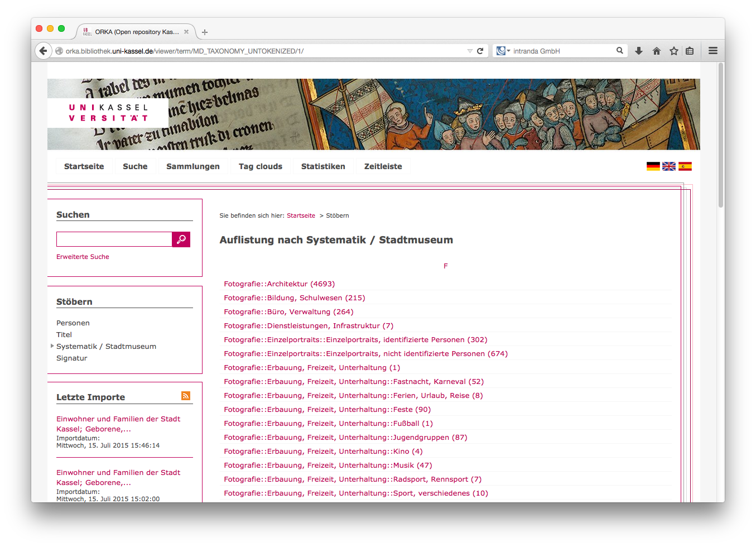This screenshot has height=547, width=756.
Task: Open Ferien, Urlaub, Reise (8) entry
Action: (x=353, y=396)
